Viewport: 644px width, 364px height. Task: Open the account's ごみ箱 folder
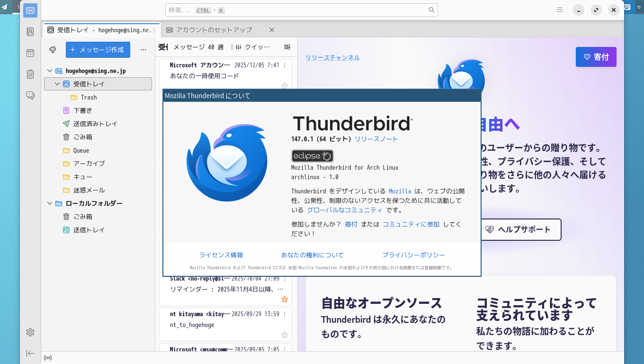click(98, 137)
